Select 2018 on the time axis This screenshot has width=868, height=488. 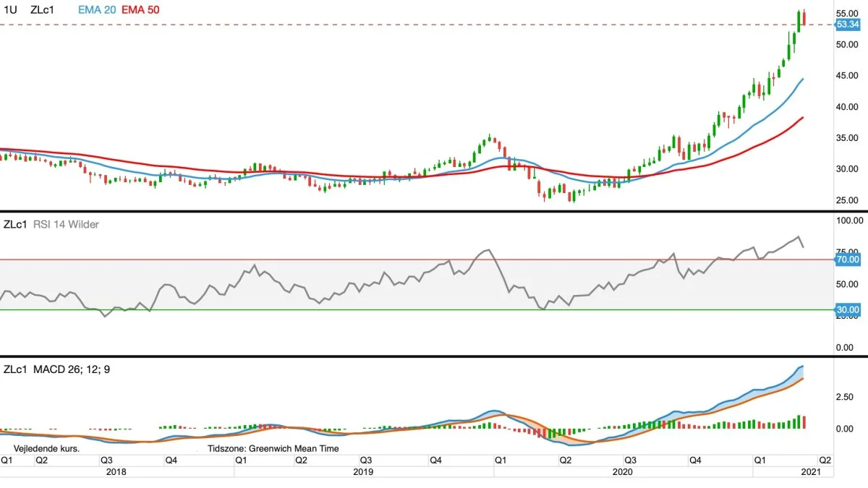116,471
